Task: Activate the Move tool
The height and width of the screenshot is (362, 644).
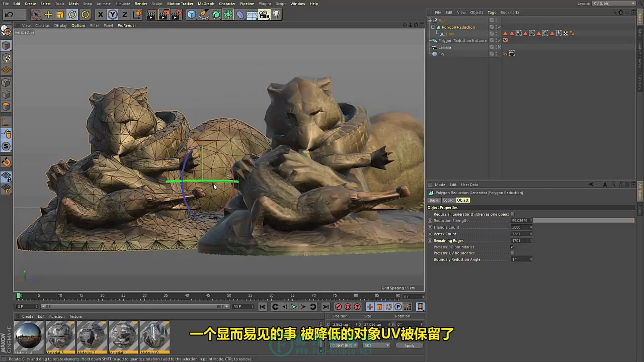Action: tap(48, 15)
